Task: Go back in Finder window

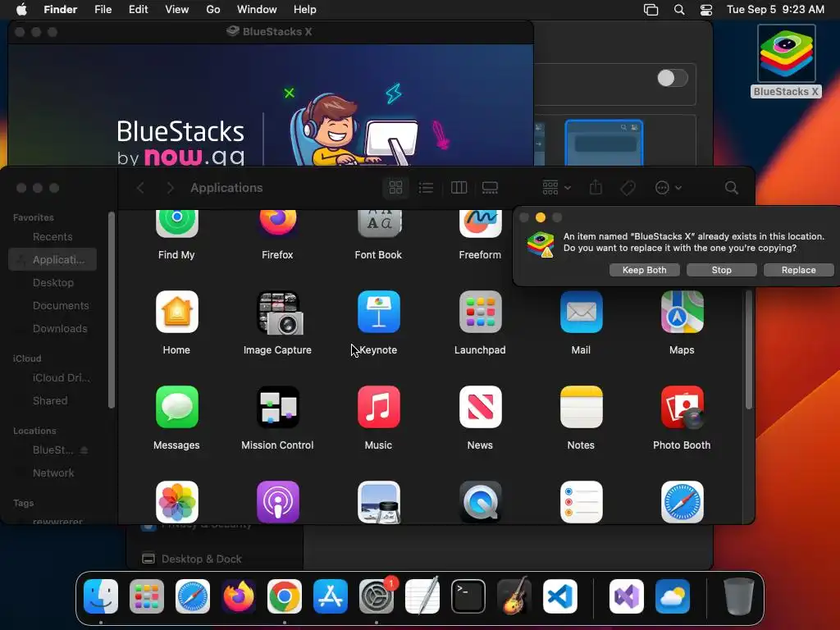Action: [140, 188]
